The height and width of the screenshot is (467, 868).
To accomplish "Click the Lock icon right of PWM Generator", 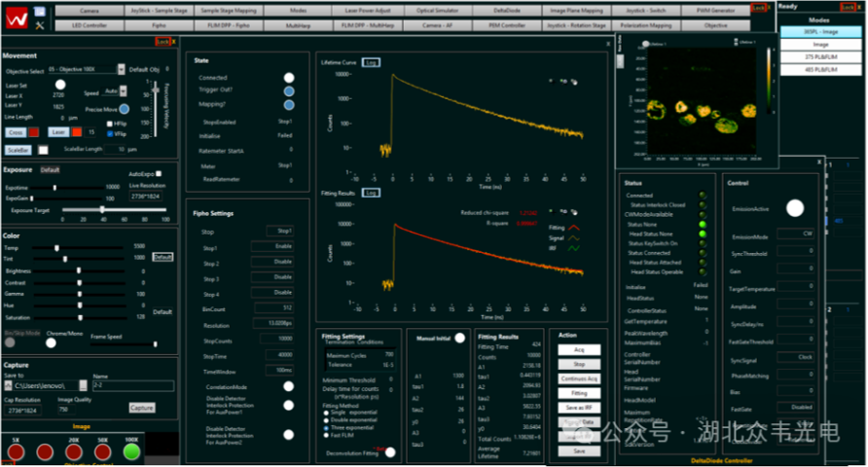I will pyautogui.click(x=758, y=8).
